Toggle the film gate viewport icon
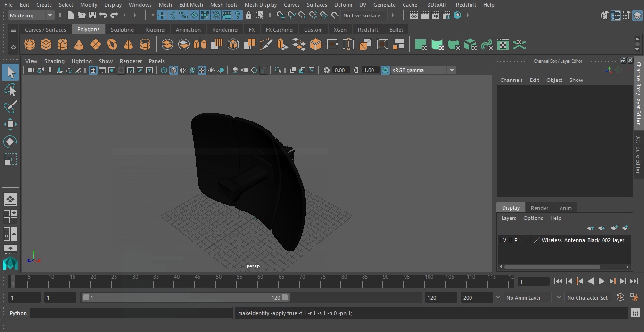The height and width of the screenshot is (332, 644). (x=102, y=70)
